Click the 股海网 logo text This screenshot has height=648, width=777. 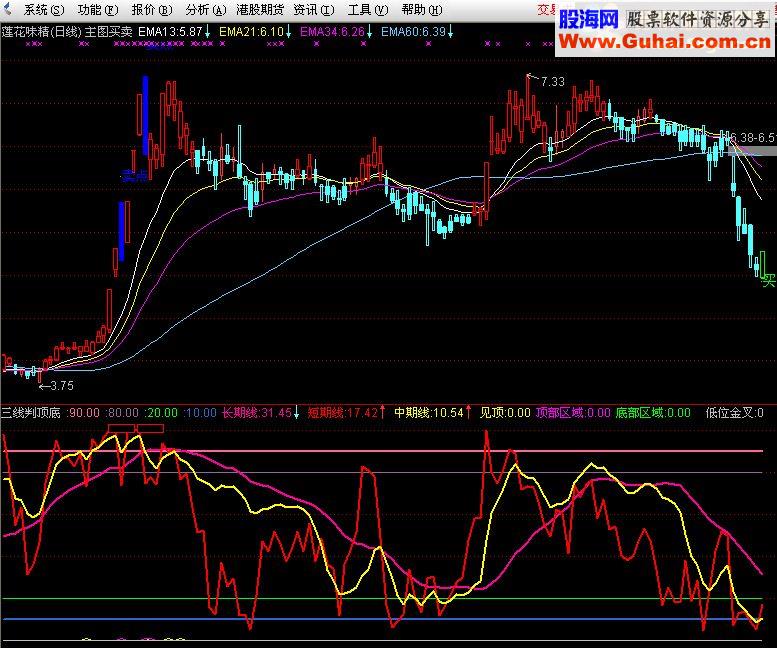tap(589, 19)
